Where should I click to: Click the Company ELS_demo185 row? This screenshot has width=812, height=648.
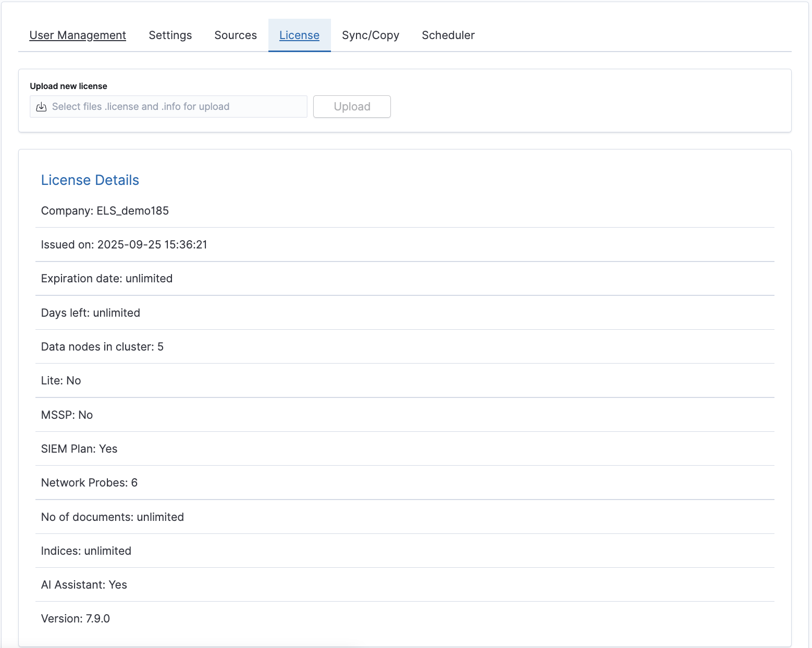click(105, 211)
